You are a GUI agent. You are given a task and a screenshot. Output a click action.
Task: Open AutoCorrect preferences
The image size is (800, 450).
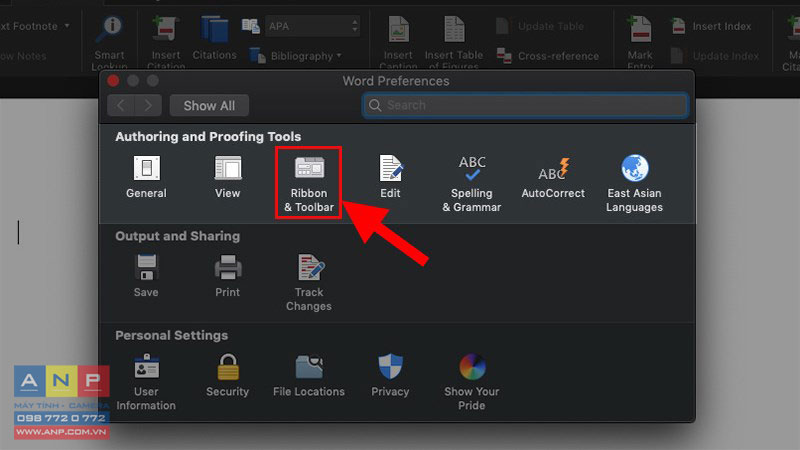click(553, 177)
